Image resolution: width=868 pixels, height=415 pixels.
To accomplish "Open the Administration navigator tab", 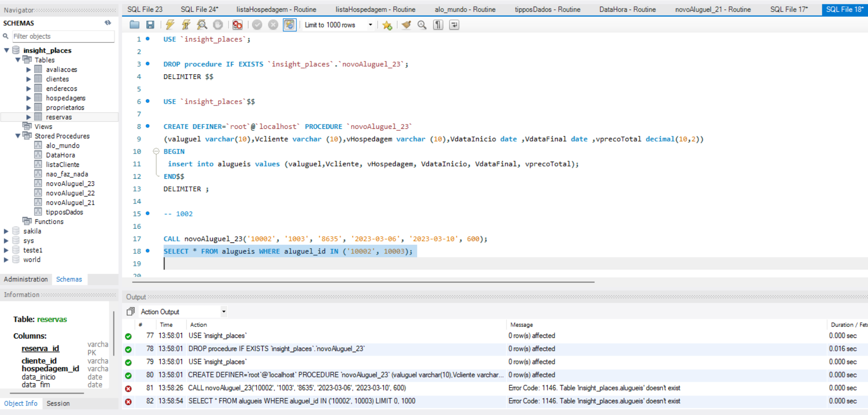I will pyautogui.click(x=26, y=279).
